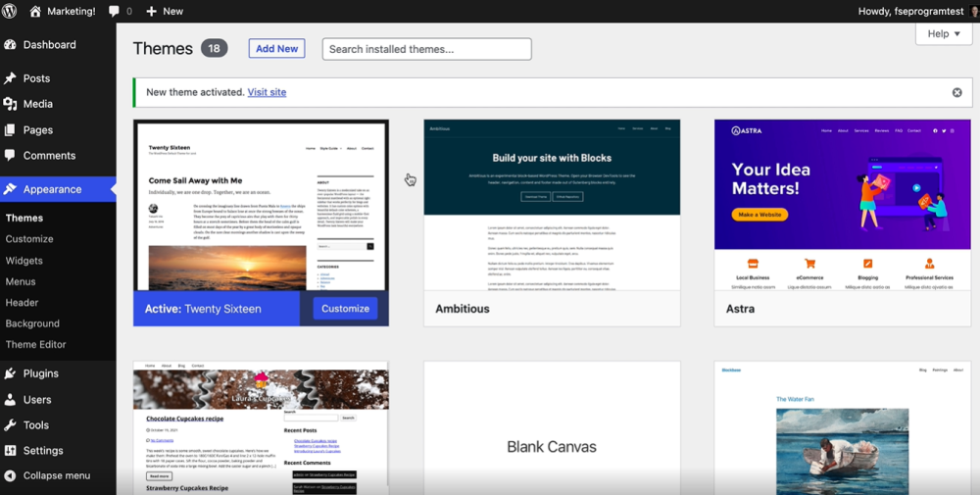Click Howdy, fseprogramtest account text
This screenshot has height=495, width=980.
[x=911, y=11]
